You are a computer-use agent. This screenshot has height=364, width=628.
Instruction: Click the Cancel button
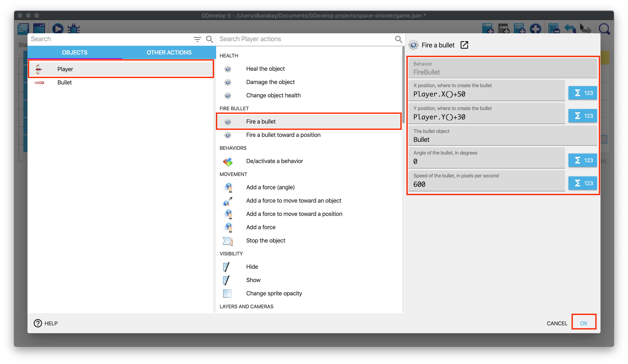point(557,323)
